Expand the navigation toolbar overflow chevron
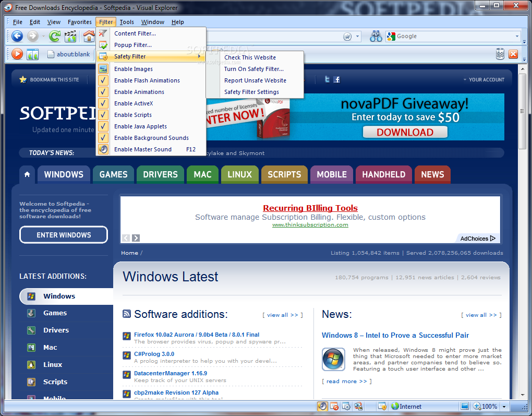Viewport: 532px width, 416px height. 525,42
